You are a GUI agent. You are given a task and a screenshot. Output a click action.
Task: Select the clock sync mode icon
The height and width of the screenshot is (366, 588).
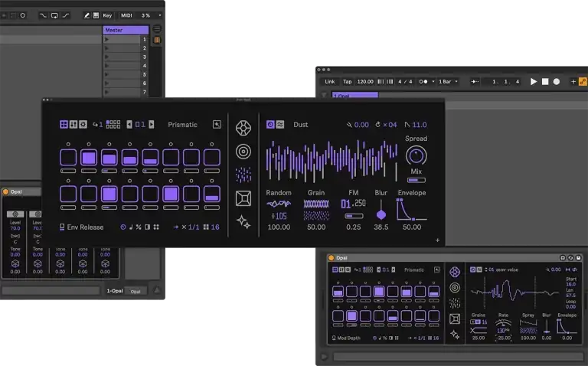(123, 227)
